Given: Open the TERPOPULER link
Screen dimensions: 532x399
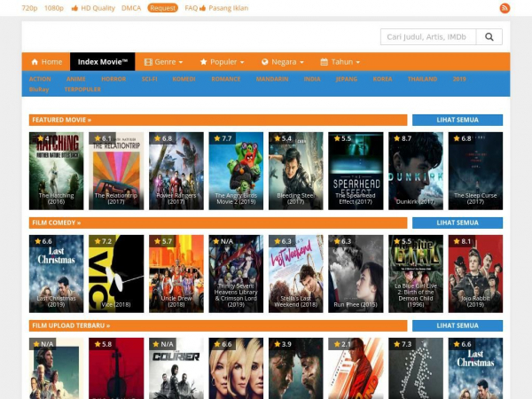Looking at the screenshot, I should 82,90.
